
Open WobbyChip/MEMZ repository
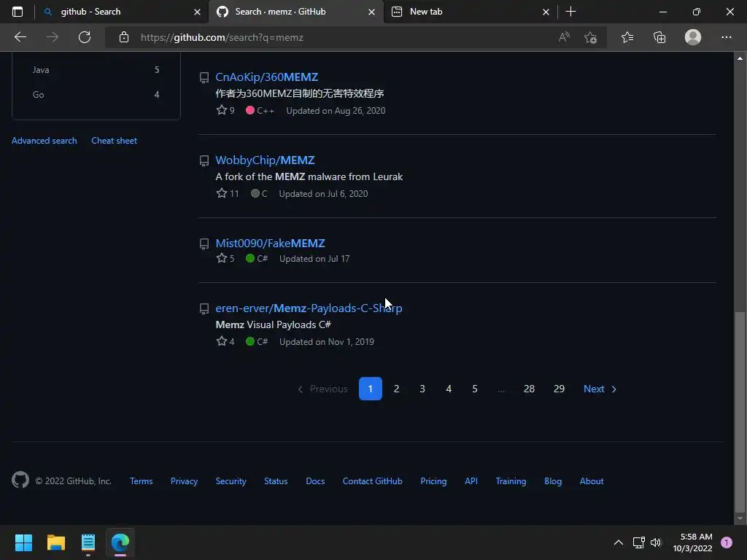(x=265, y=160)
